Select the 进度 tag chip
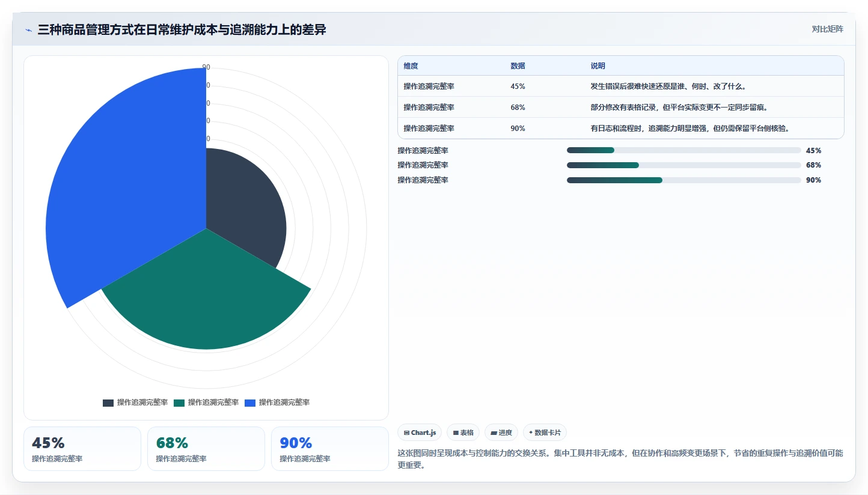This screenshot has width=868, height=495. pyautogui.click(x=501, y=433)
